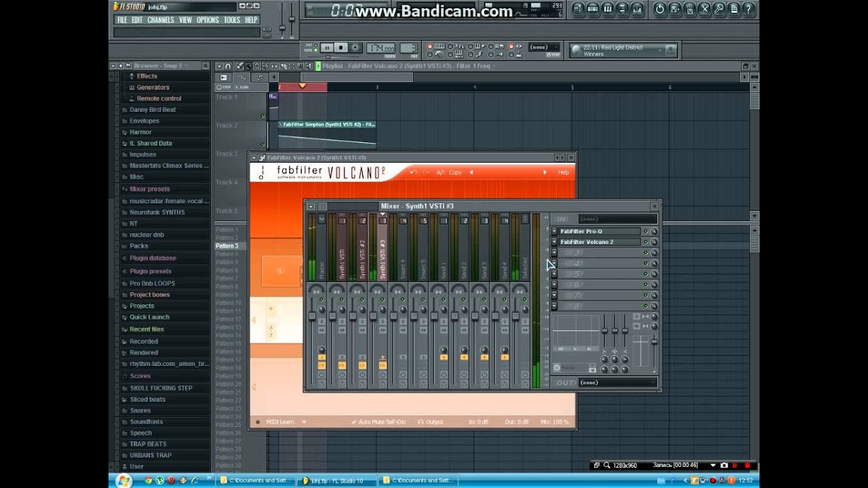Viewport: 868px width, 488px height.
Task: Stop the Bandicam recording
Action: pos(747,466)
